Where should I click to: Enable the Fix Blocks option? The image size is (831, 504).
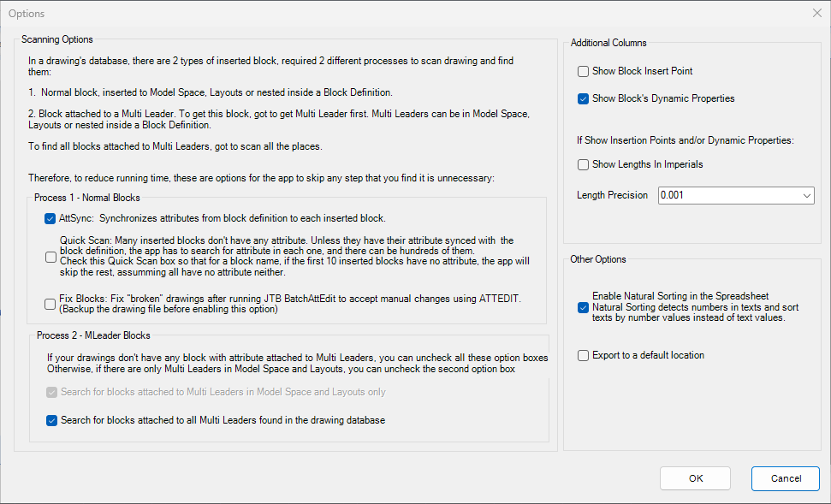(50, 305)
